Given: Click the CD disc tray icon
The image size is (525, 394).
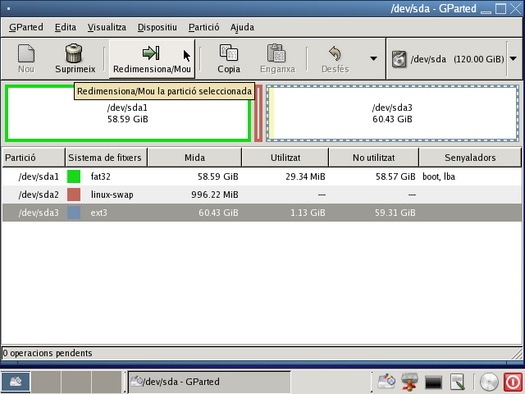Looking at the screenshot, I should click(x=489, y=382).
